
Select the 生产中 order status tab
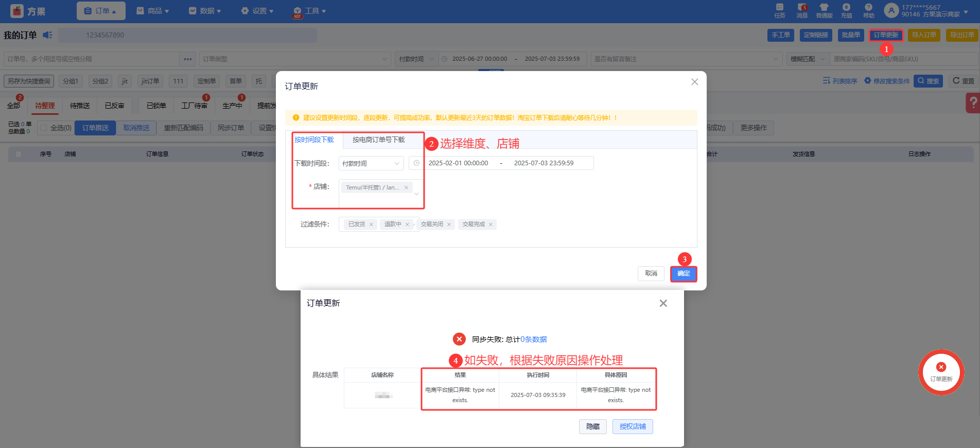coord(232,106)
